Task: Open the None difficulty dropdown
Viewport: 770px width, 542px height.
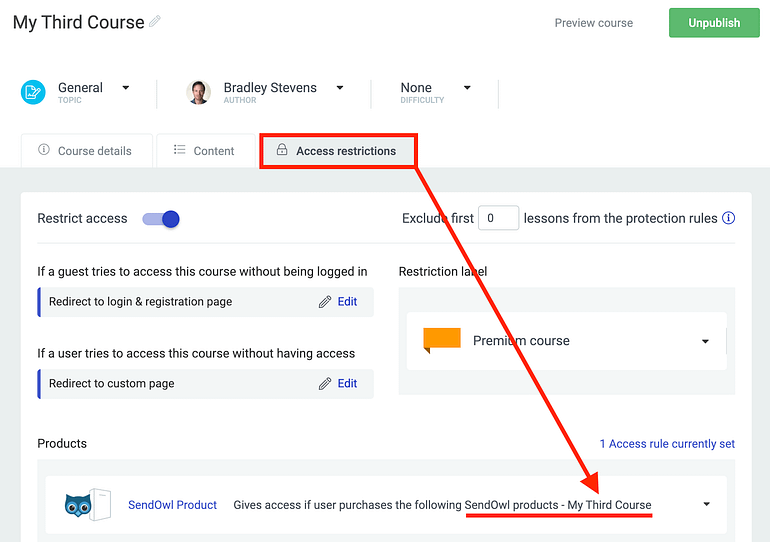Action: click(467, 87)
